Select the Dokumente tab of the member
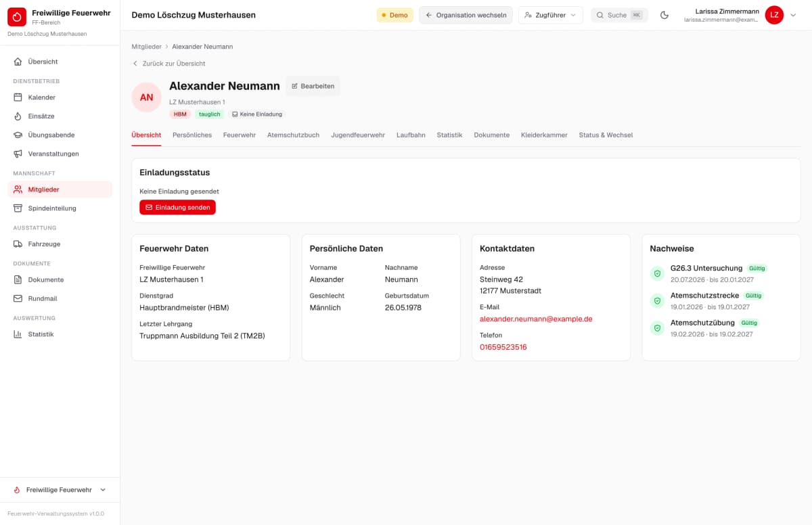 [492, 135]
